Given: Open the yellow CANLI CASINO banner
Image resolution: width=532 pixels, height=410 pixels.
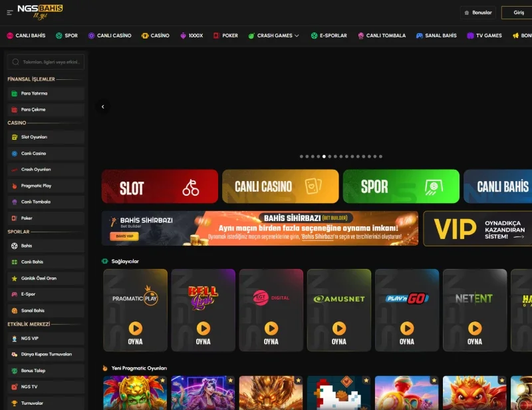Looking at the screenshot, I should point(281,186).
